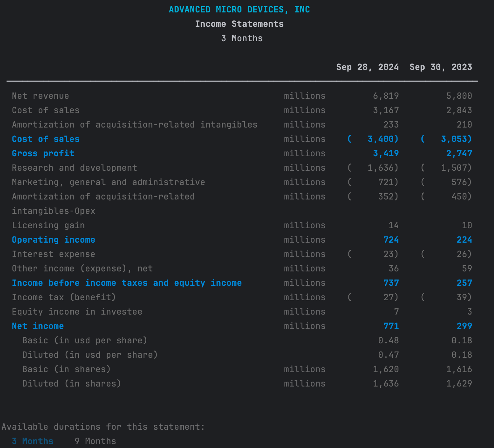Click pre-tax income value 257

[464, 283]
